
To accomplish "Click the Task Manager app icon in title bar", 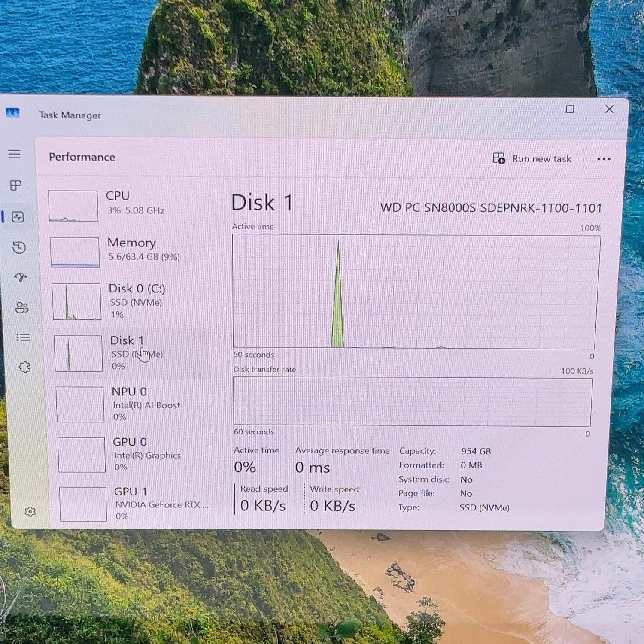I will pos(13,113).
